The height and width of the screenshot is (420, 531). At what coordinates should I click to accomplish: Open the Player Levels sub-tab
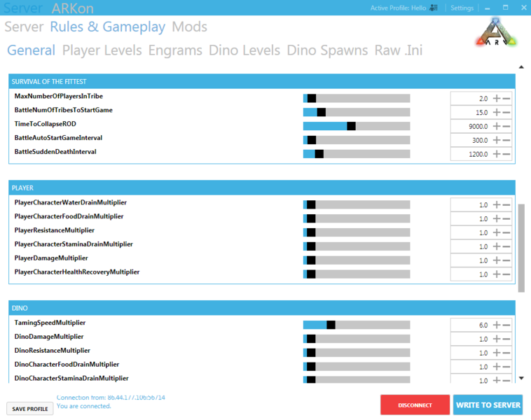pyautogui.click(x=102, y=50)
